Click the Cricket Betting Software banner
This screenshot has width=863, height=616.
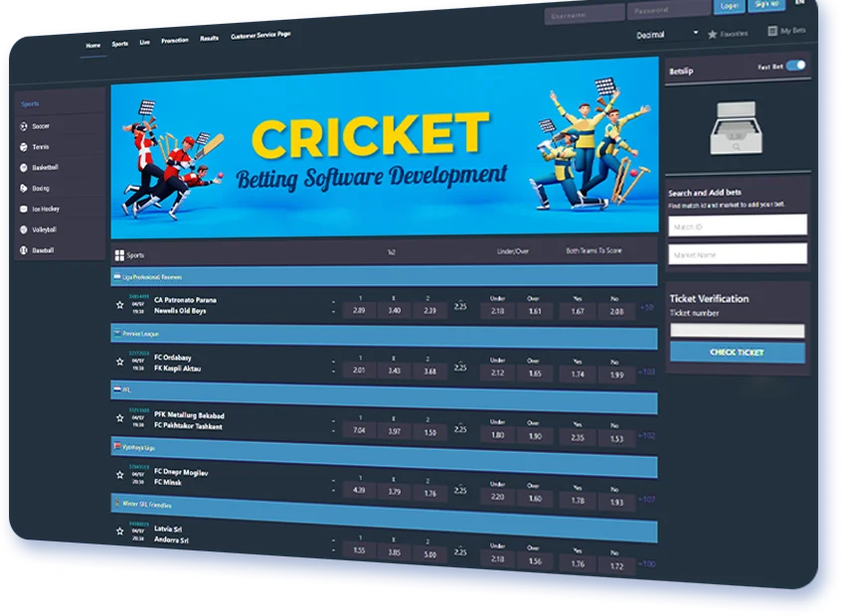385,148
